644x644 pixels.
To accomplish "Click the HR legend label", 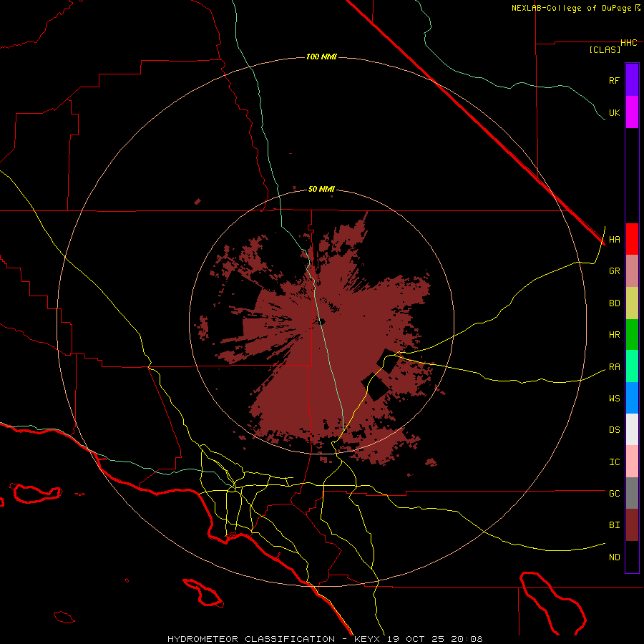I will (614, 335).
